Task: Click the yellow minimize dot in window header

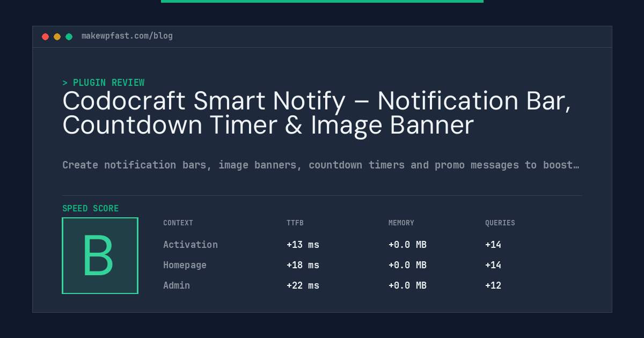Action: pyautogui.click(x=57, y=36)
